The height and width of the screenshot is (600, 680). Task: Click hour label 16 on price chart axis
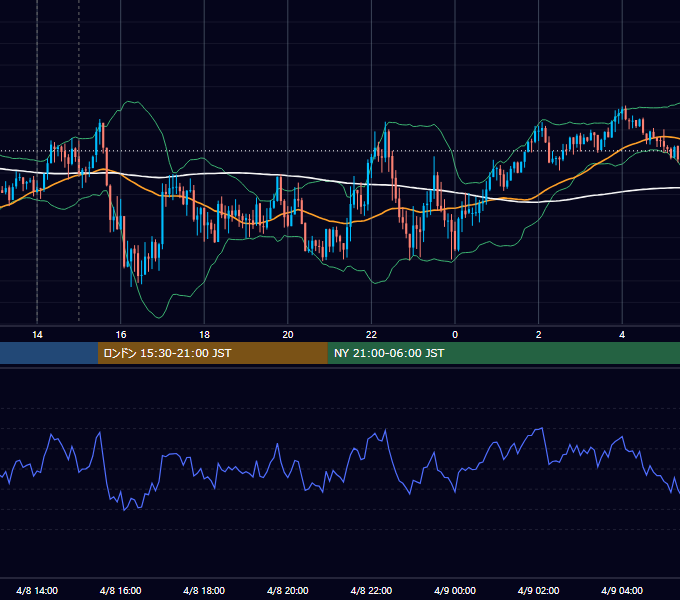[121, 335]
